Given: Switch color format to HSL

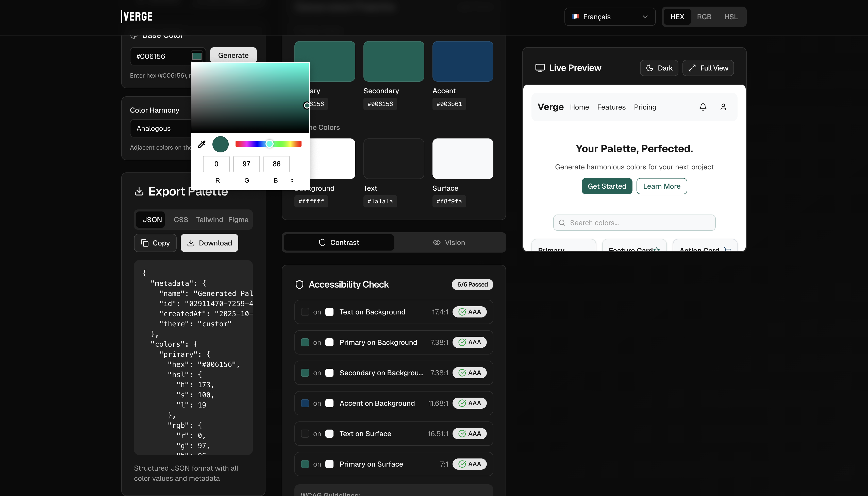Looking at the screenshot, I should 731,17.
